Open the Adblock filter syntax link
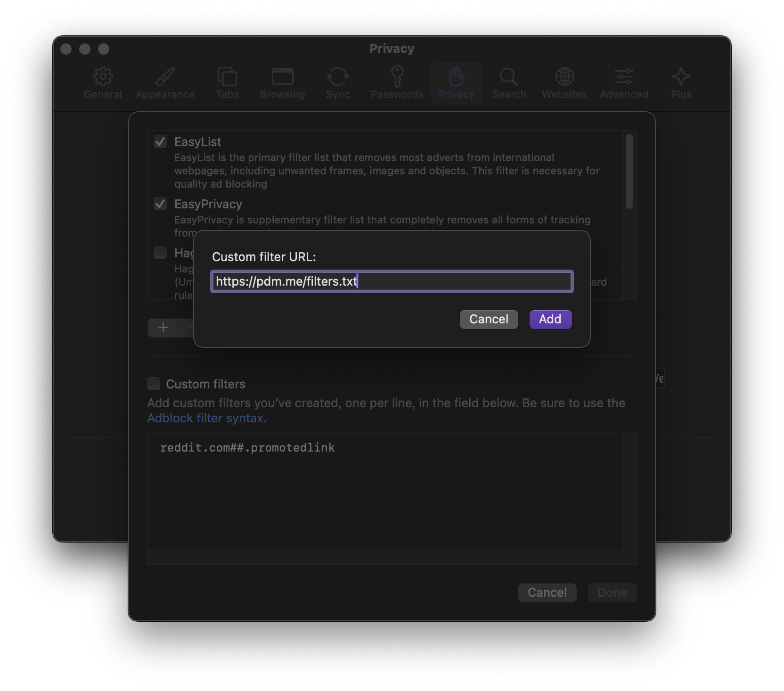 (205, 418)
